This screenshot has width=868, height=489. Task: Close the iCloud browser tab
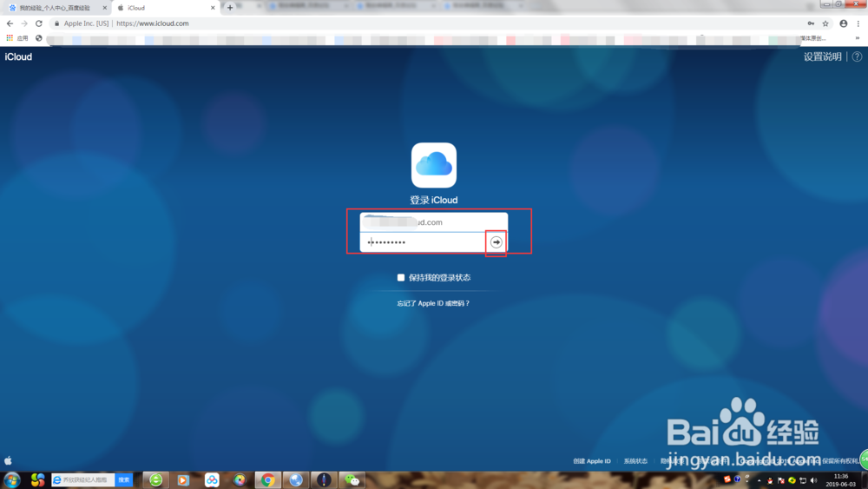[213, 8]
